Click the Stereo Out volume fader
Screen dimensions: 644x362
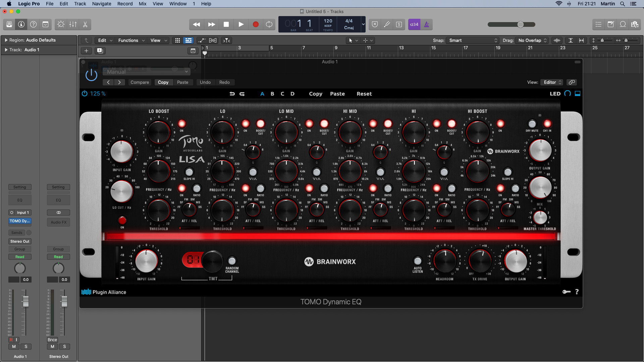(x=64, y=301)
